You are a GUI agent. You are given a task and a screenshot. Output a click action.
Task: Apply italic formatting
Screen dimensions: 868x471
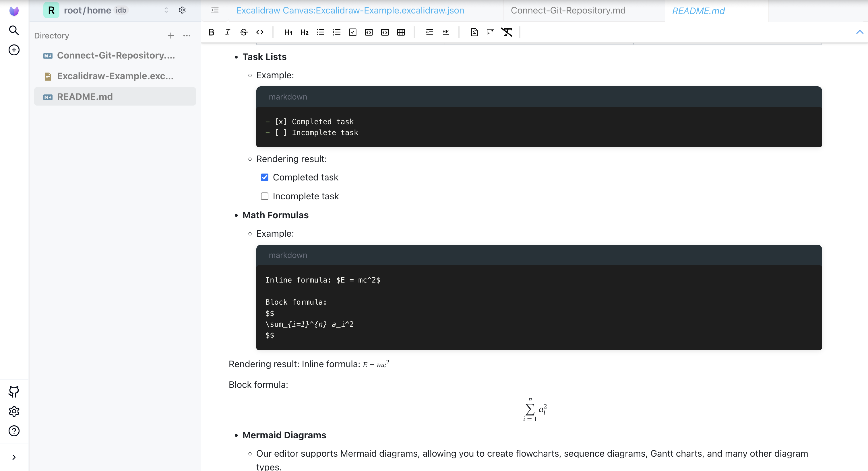pos(227,32)
